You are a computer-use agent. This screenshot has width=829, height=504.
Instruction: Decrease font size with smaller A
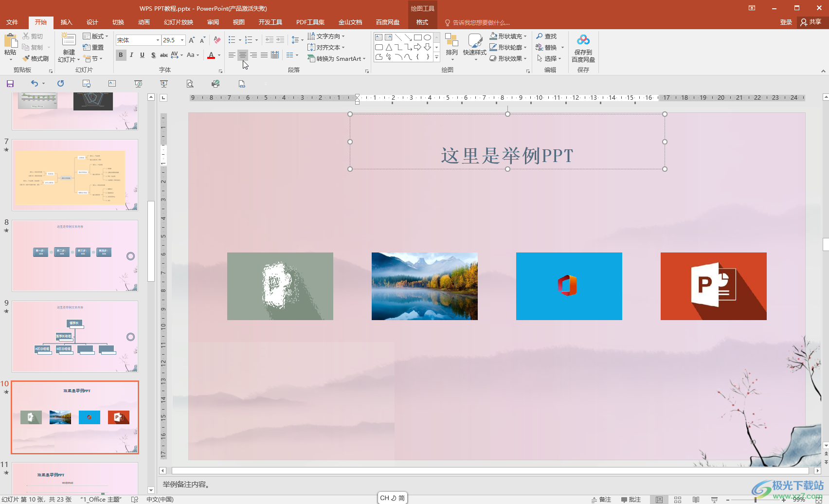point(202,40)
